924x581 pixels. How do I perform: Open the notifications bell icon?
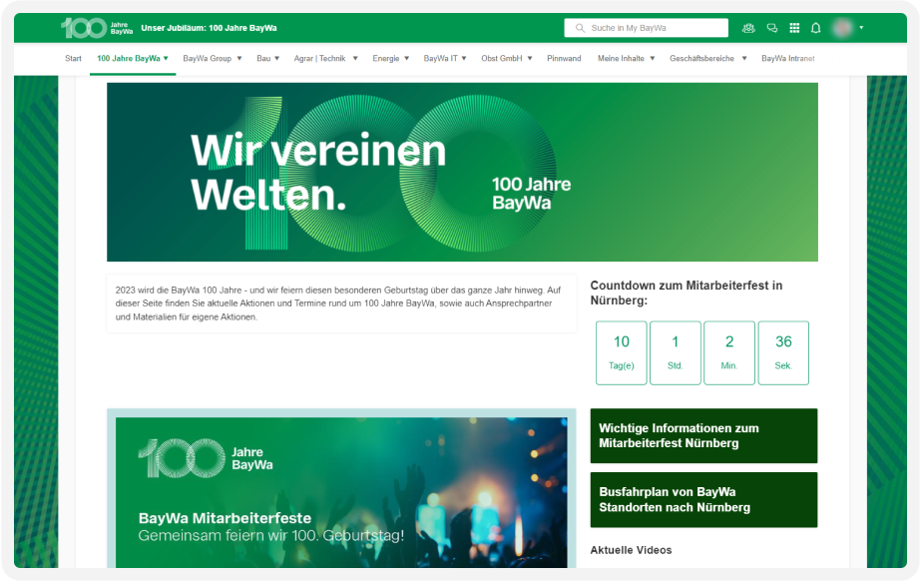[x=816, y=28]
